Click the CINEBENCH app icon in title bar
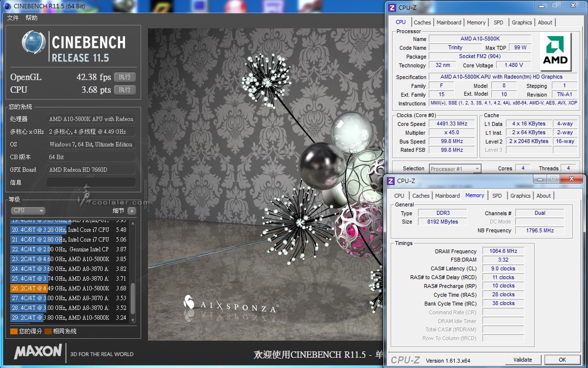Image resolution: width=588 pixels, height=368 pixels. [6, 6]
